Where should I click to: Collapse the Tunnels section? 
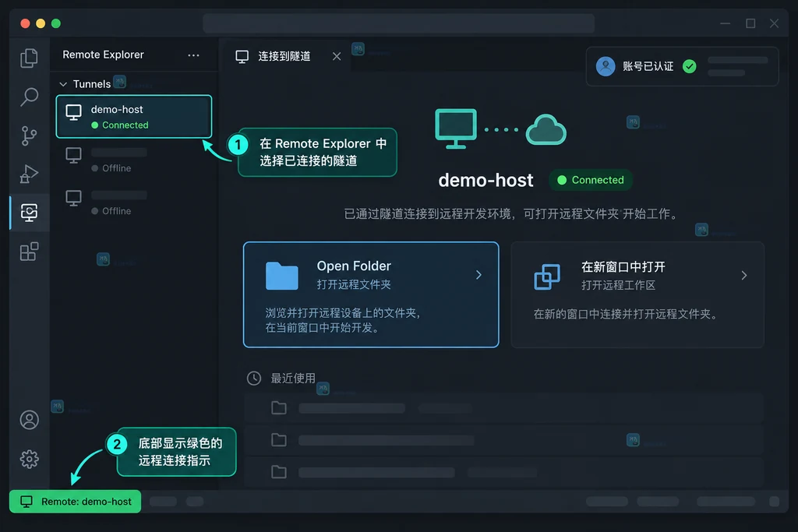click(63, 84)
